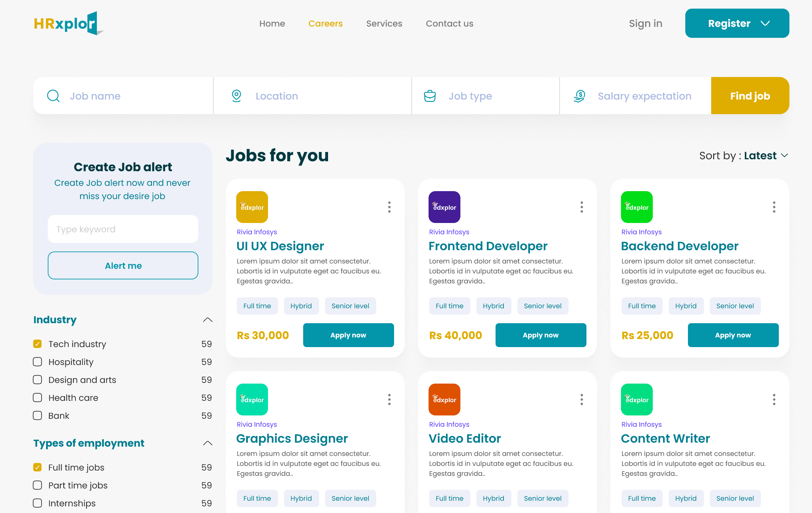Click the salary expectation money icon
Image resolution: width=812 pixels, height=513 pixels.
579,96
